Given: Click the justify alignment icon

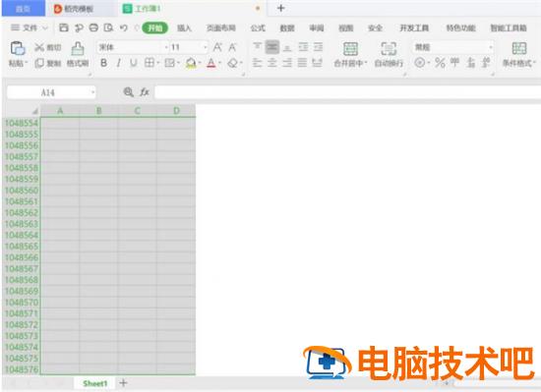Looking at the screenshot, I should coord(302,63).
